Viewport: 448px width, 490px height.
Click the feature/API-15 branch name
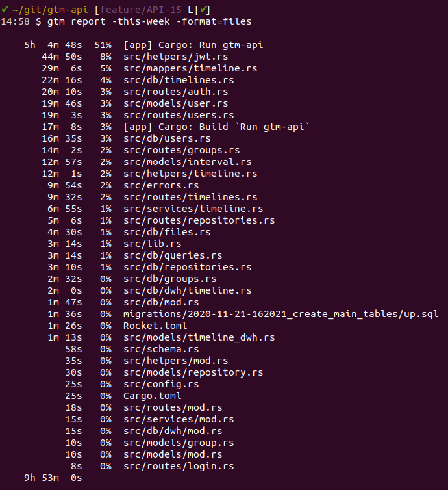click(x=140, y=10)
